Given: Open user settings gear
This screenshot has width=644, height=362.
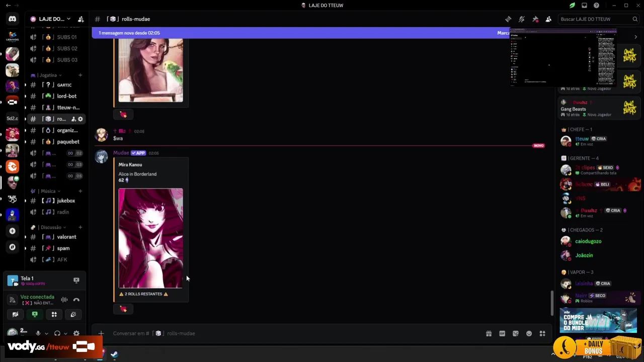Looking at the screenshot, I should pyautogui.click(x=76, y=333).
